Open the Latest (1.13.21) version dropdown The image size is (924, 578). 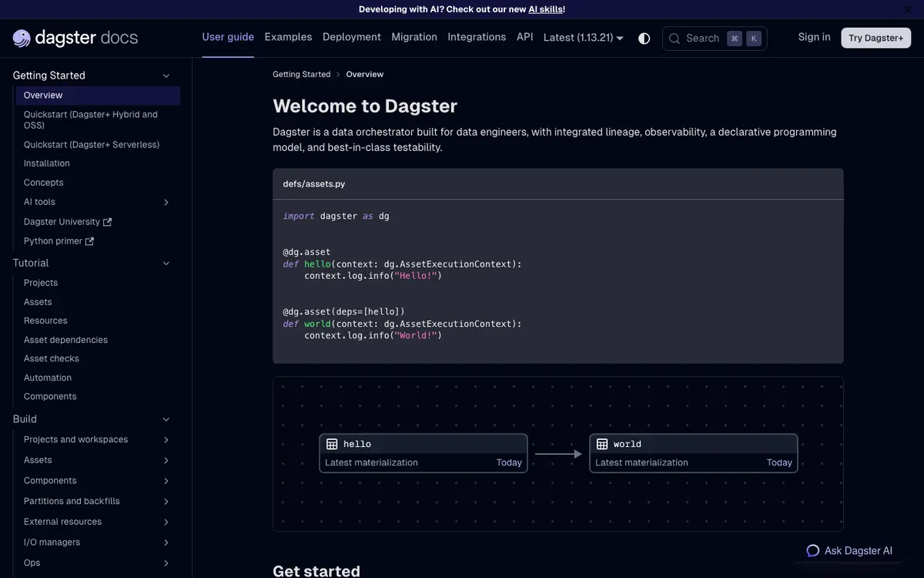583,38
